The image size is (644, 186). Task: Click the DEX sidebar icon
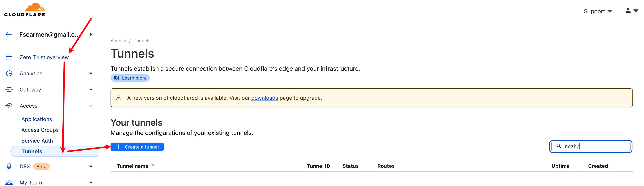click(x=9, y=166)
